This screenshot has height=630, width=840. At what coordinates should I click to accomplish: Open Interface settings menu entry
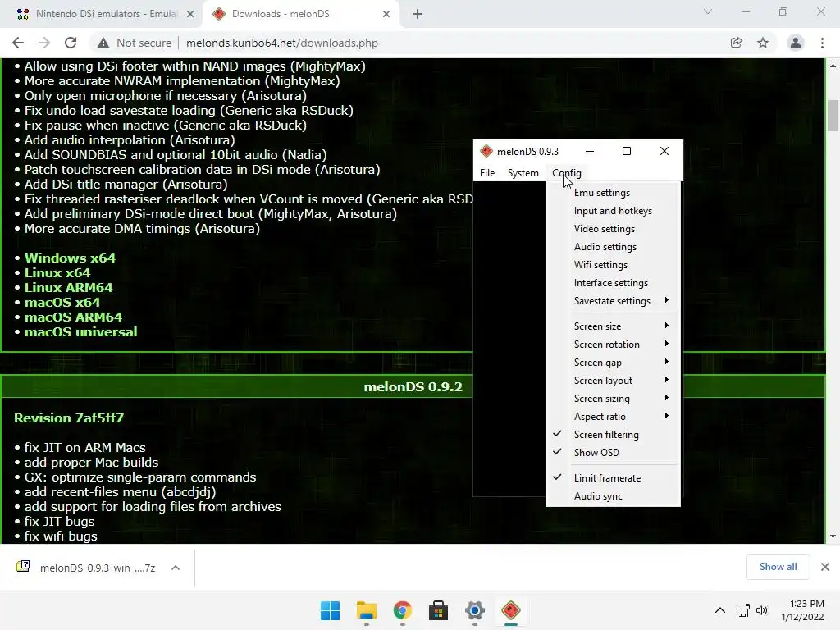coord(613,283)
